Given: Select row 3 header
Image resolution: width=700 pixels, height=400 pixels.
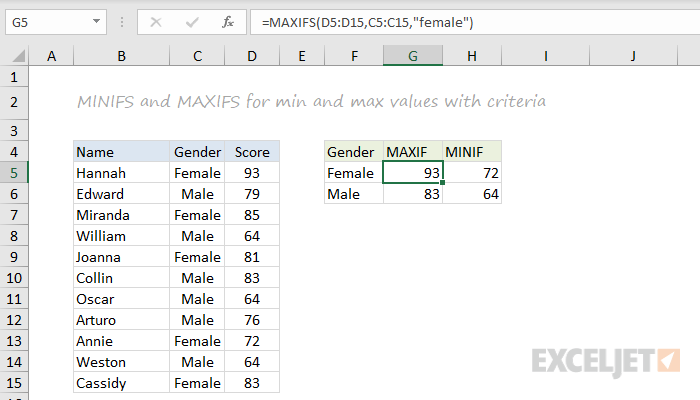Looking at the screenshot, I should (14, 130).
